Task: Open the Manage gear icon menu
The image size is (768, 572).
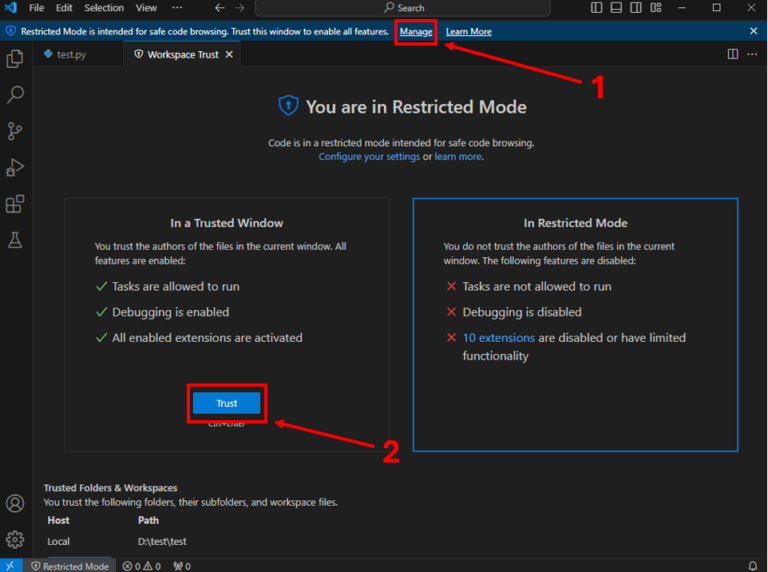Action: point(15,539)
